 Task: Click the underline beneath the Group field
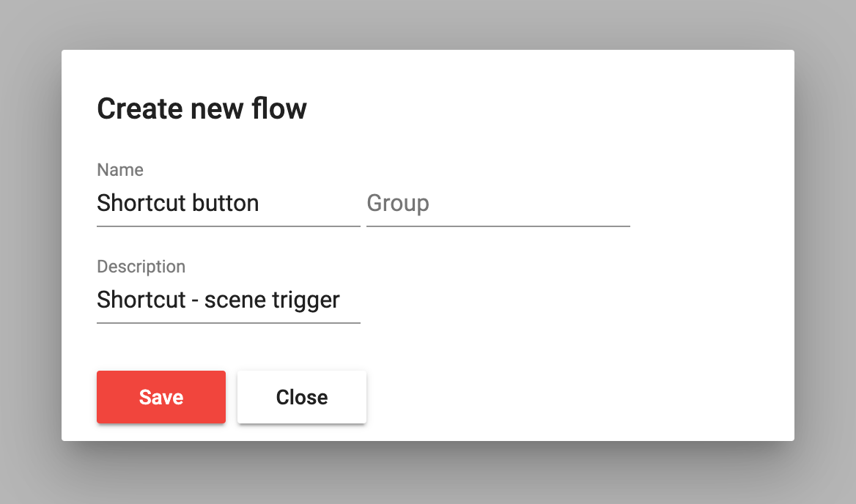click(x=498, y=226)
